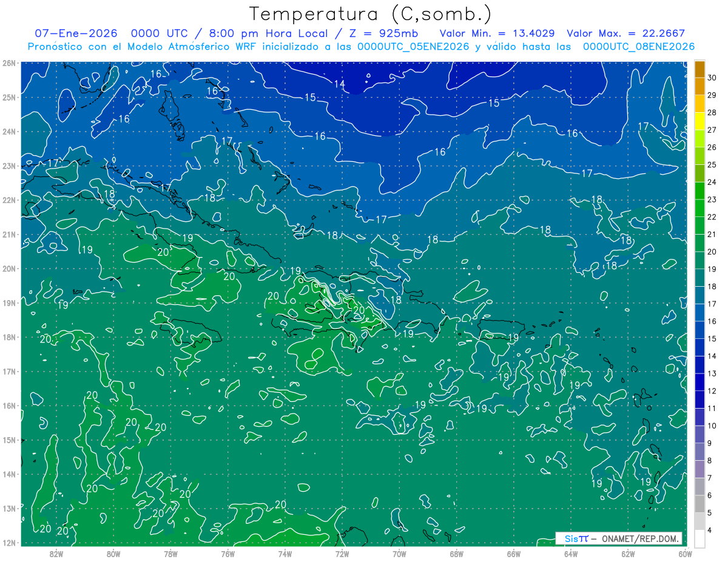Click the longitude axis label "78W"
The width and height of the screenshot is (728, 562).
[170, 554]
